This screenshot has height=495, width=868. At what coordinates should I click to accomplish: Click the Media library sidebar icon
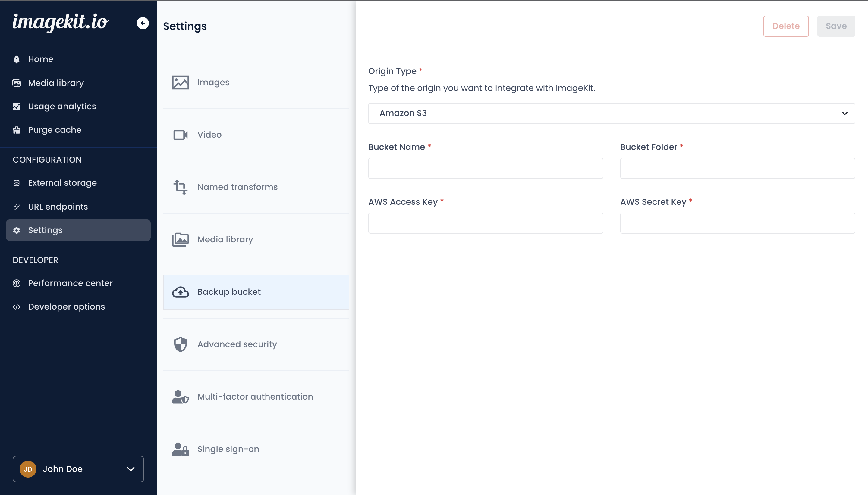click(x=16, y=83)
